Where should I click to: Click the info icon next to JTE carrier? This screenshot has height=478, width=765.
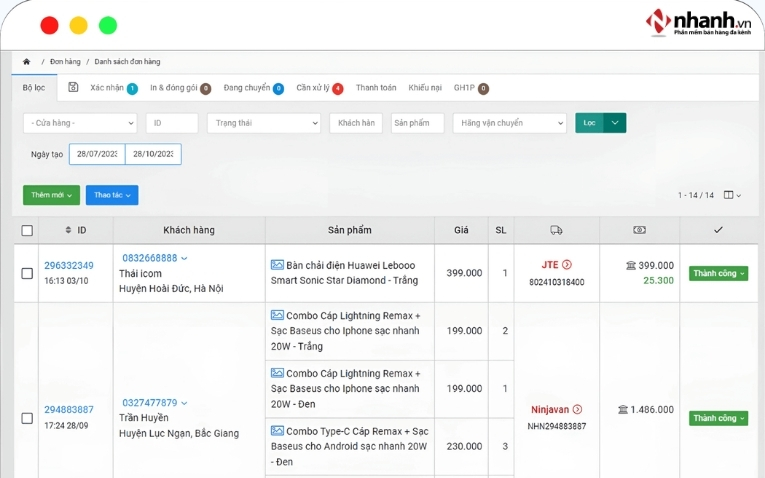(x=567, y=265)
